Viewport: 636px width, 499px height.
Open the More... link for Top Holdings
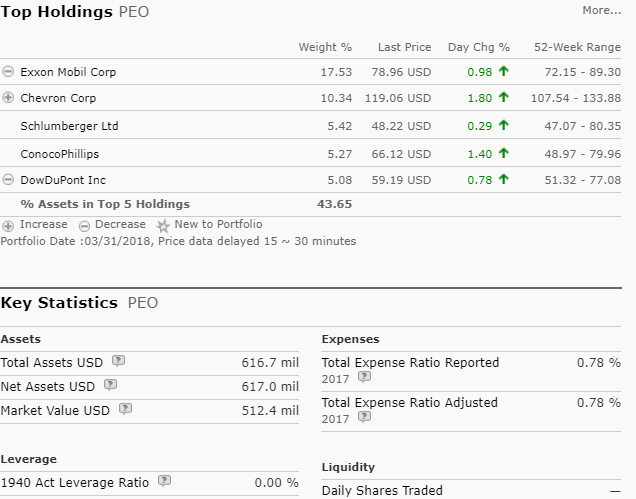pos(602,10)
